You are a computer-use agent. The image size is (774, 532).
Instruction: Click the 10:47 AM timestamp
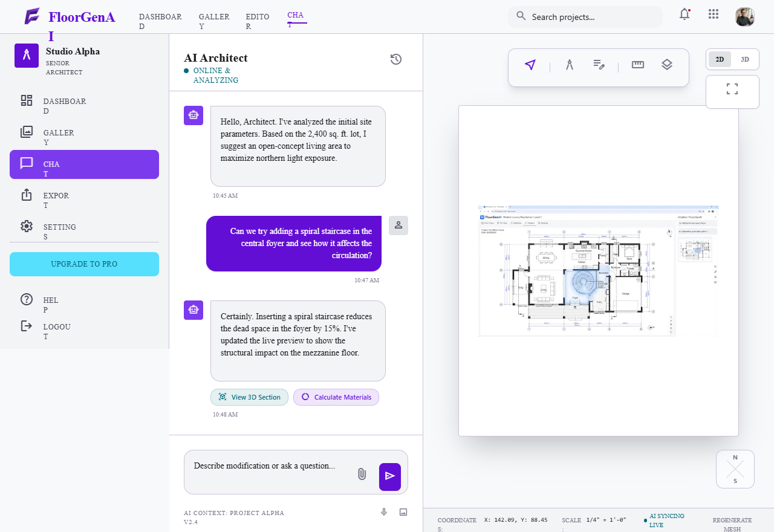tap(367, 280)
